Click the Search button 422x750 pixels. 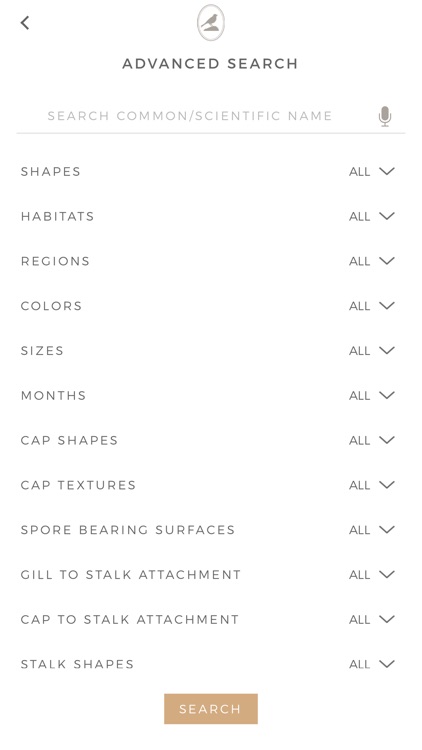(211, 708)
